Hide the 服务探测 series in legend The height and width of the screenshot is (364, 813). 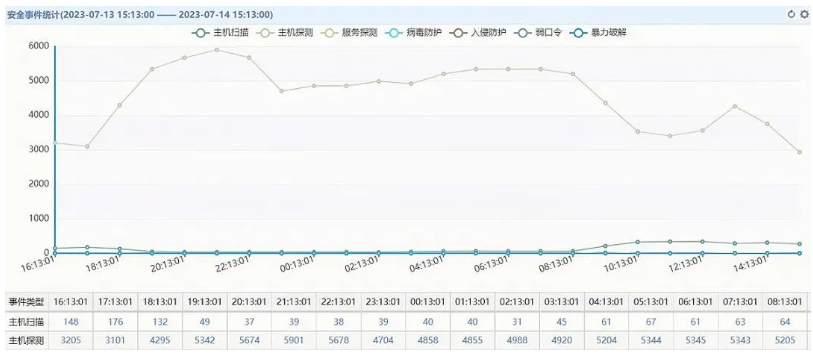pyautogui.click(x=349, y=34)
